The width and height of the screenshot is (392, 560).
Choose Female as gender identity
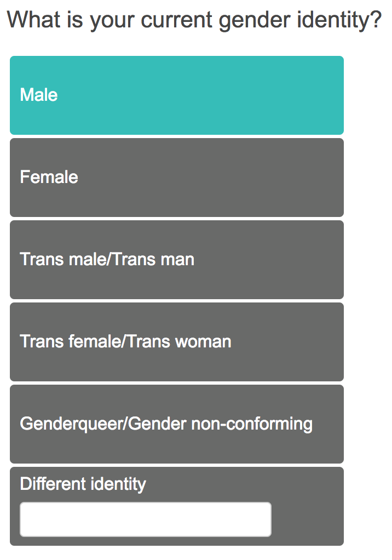(x=176, y=178)
